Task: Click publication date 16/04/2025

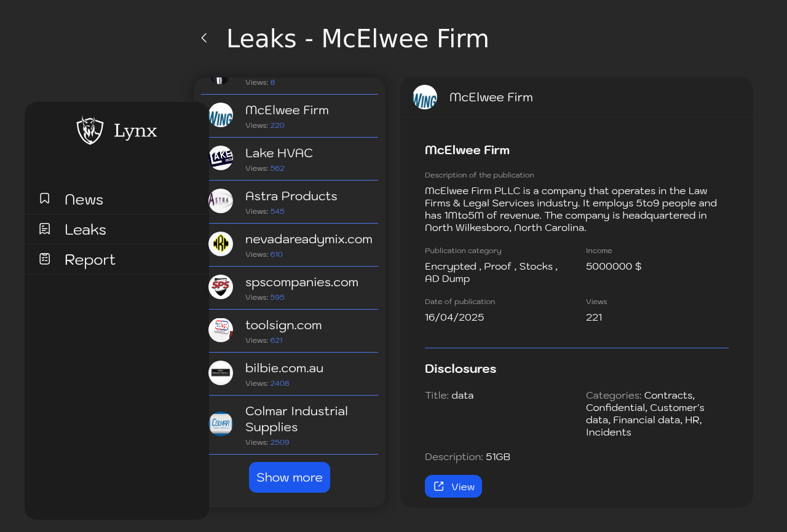Action: click(x=454, y=317)
